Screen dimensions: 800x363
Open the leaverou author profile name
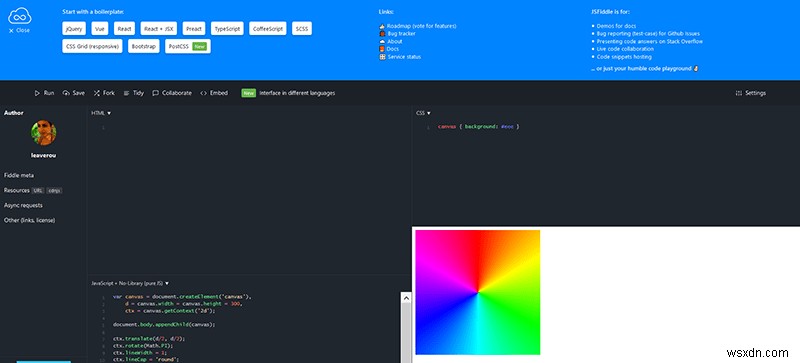[x=44, y=155]
